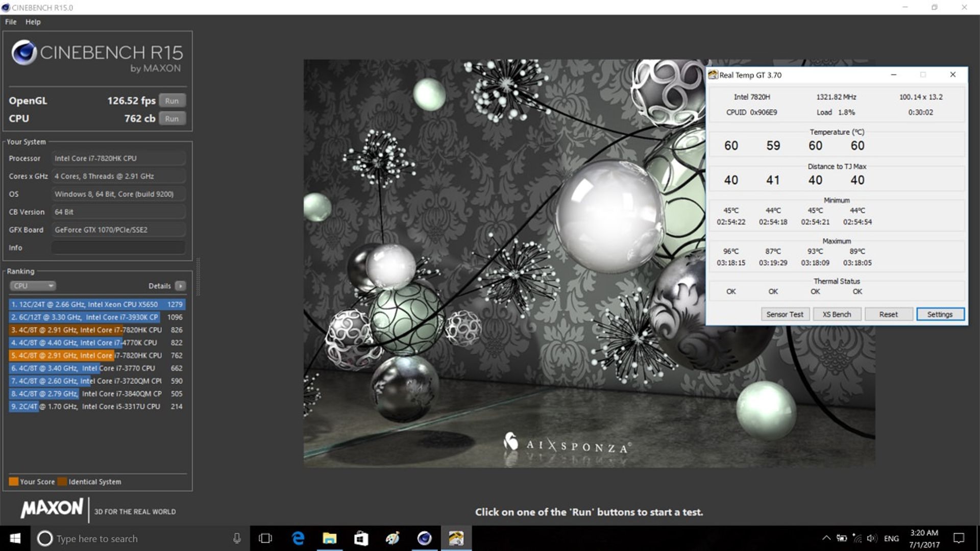The width and height of the screenshot is (980, 551).
Task: Show hidden system tray icons
Action: (826, 538)
